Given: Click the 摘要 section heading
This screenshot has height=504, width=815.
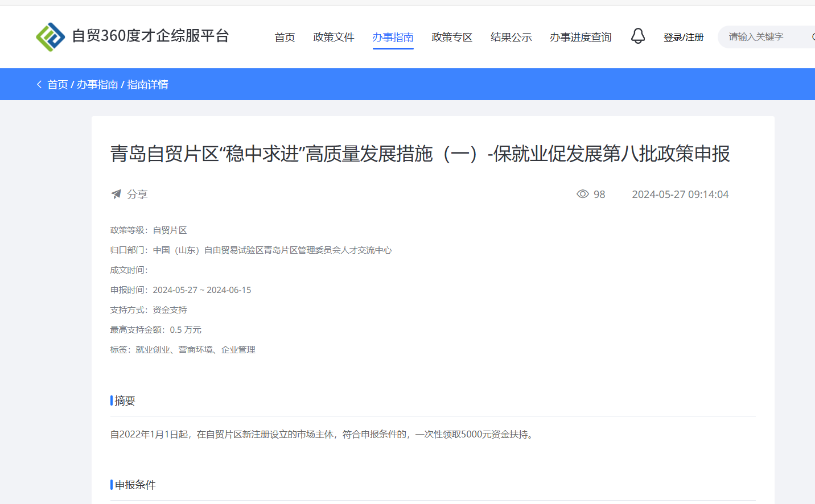Looking at the screenshot, I should [x=125, y=401].
